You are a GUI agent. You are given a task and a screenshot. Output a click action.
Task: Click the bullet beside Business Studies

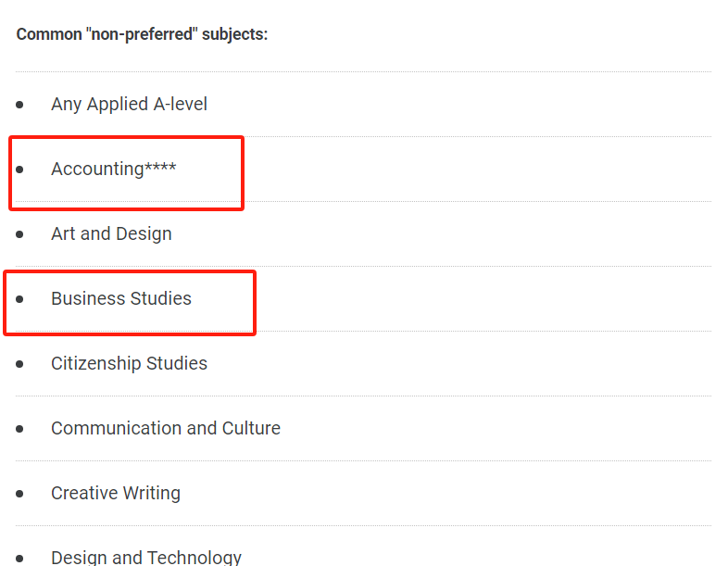(x=19, y=299)
